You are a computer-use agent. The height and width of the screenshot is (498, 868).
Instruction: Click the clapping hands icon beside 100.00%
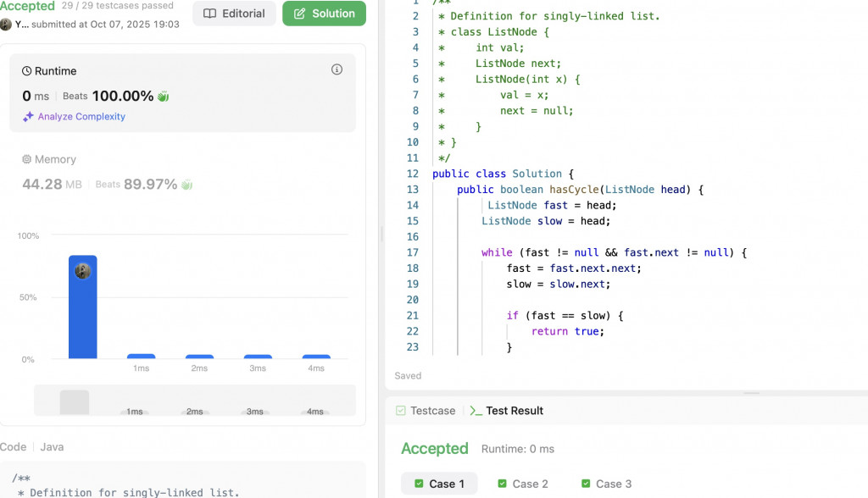pyautogui.click(x=163, y=97)
